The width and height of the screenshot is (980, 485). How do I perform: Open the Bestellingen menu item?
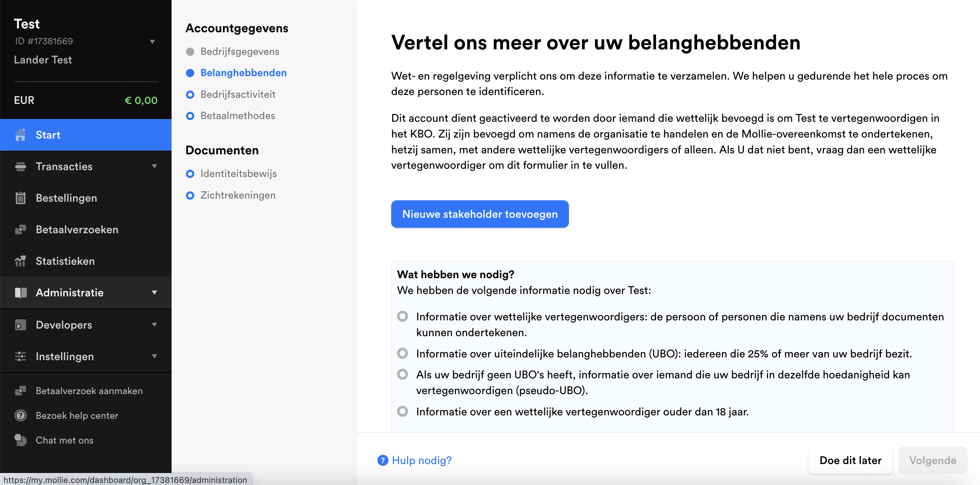(x=85, y=198)
